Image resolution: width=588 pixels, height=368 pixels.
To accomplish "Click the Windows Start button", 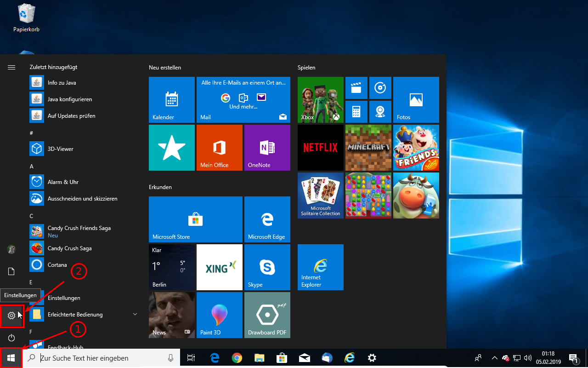I will point(11,358).
